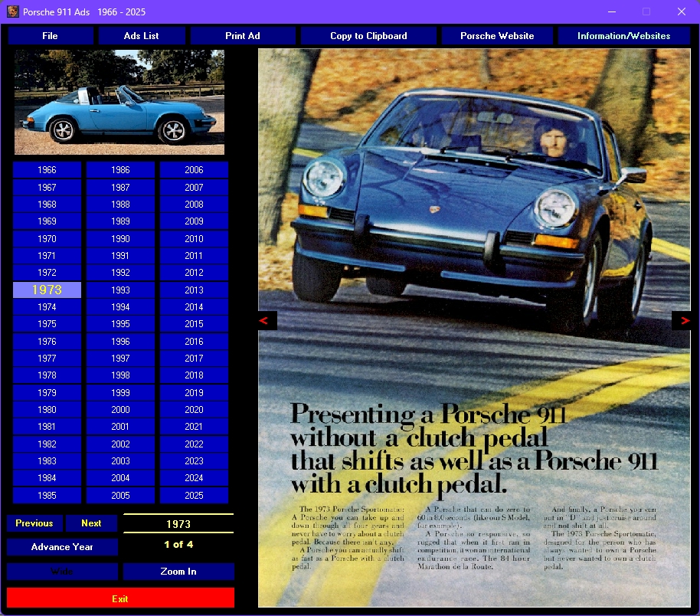Select year 1972
This screenshot has height=616, width=700.
pos(47,273)
